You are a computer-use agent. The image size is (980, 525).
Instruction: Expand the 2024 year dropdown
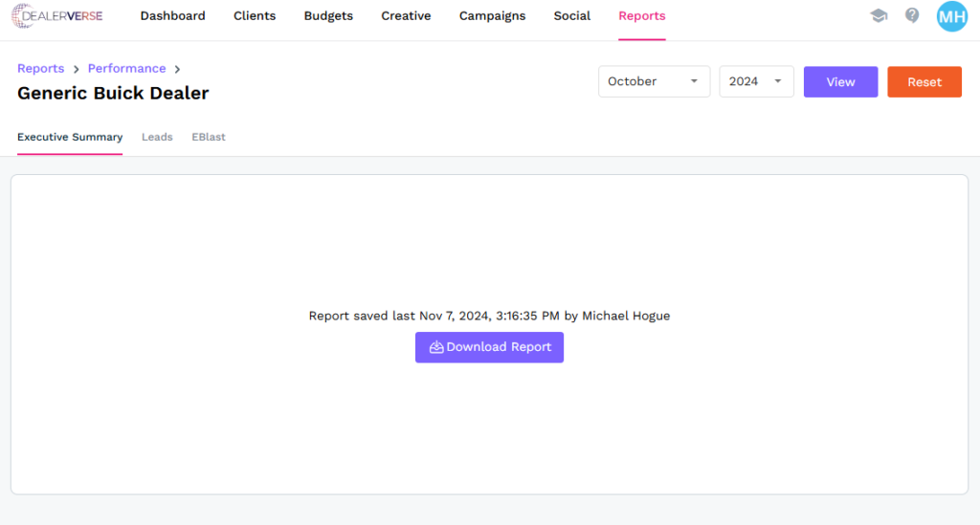click(756, 81)
